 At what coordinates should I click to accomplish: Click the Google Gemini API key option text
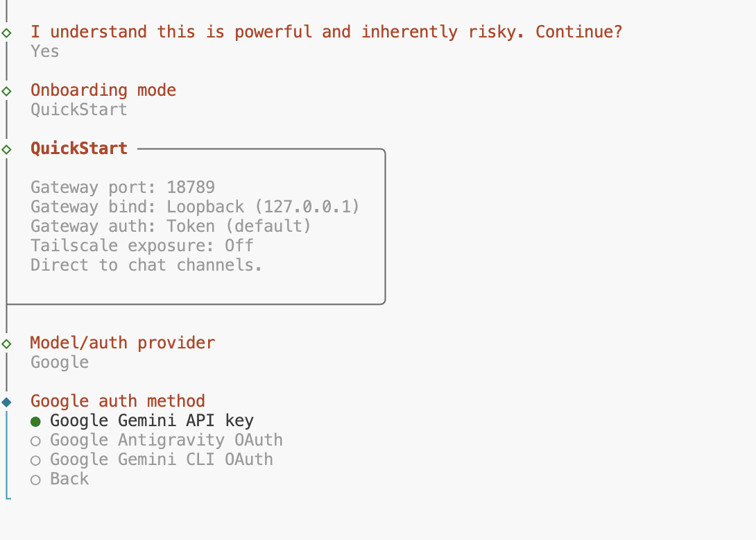[152, 421]
